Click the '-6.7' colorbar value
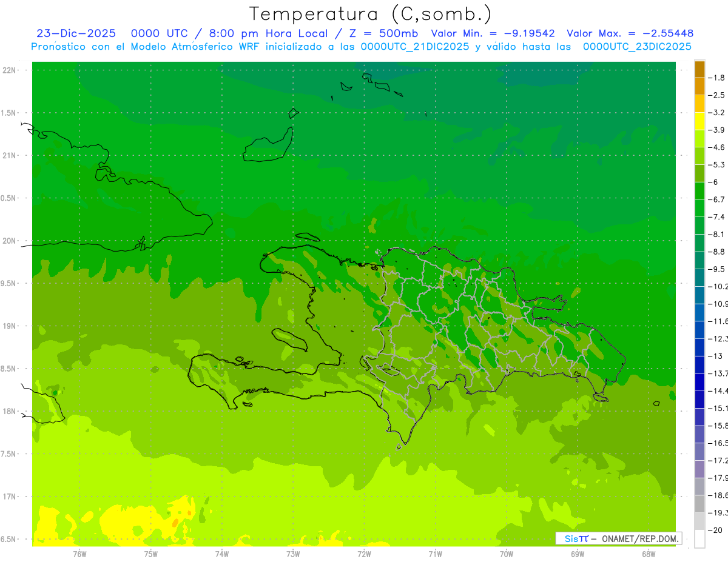 tap(717, 199)
